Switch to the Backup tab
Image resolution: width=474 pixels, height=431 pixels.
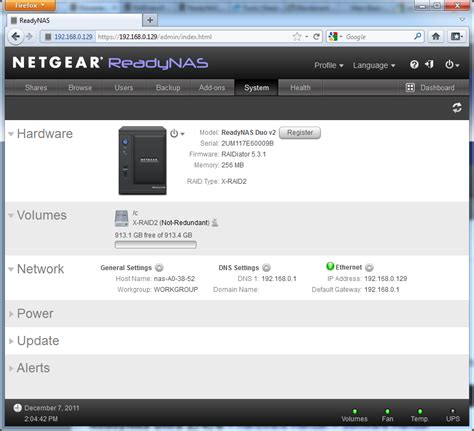pos(168,88)
